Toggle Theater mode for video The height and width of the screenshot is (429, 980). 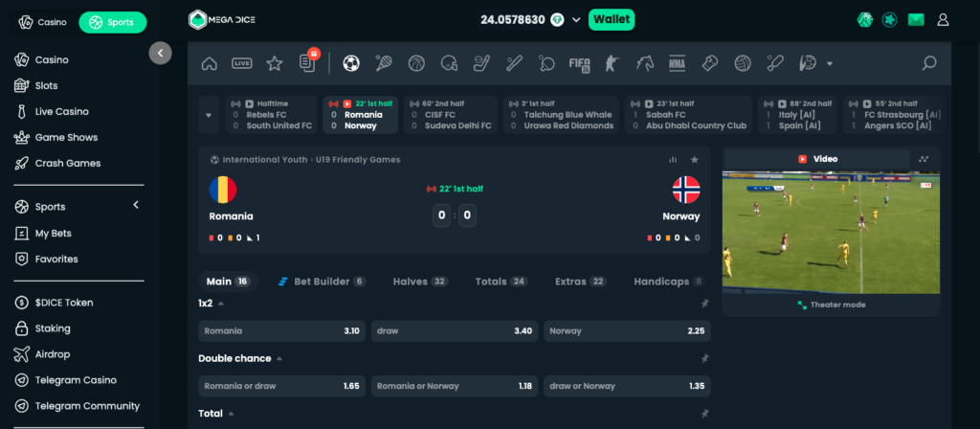point(832,305)
